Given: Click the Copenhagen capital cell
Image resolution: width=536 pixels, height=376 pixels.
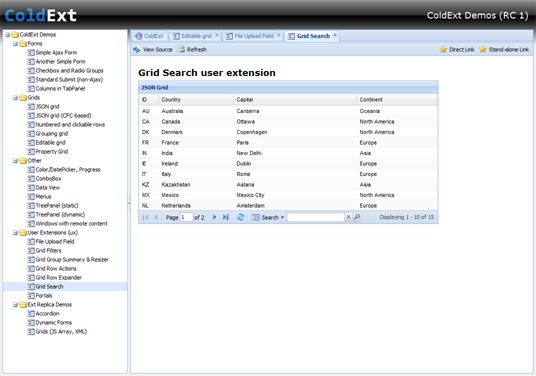Looking at the screenshot, I should point(252,132).
